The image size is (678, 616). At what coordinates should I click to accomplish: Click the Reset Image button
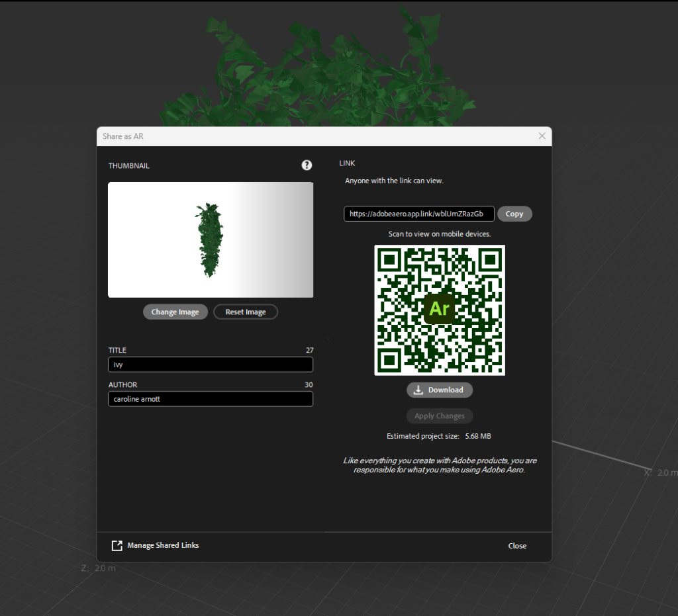click(246, 312)
